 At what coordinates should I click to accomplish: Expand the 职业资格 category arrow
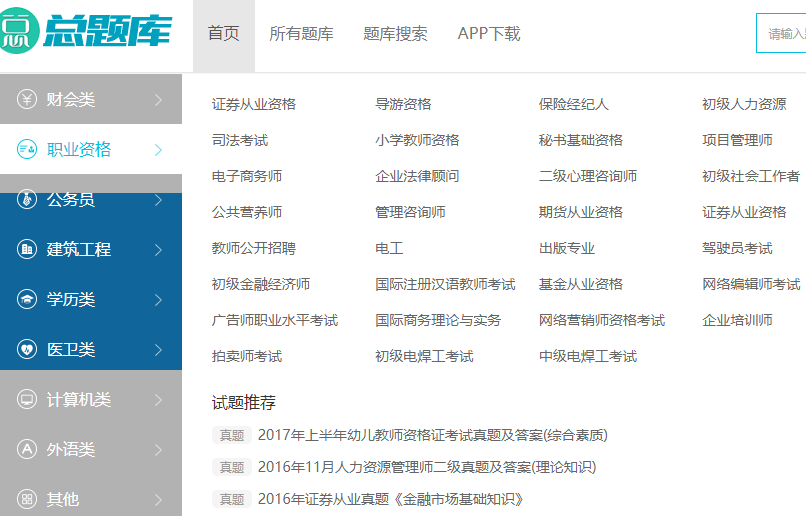click(x=158, y=150)
